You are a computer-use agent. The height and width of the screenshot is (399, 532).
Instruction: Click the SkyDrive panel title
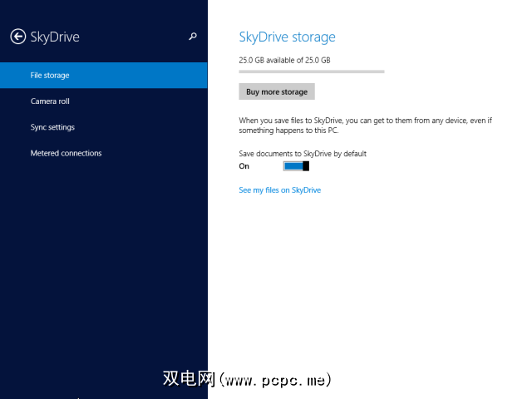pyautogui.click(x=55, y=37)
